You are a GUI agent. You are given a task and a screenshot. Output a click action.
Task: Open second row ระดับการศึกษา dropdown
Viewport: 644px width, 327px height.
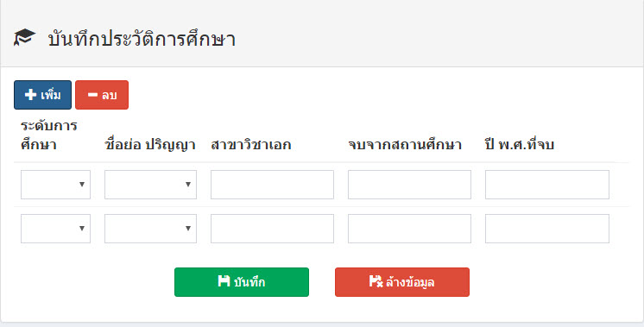coord(55,229)
